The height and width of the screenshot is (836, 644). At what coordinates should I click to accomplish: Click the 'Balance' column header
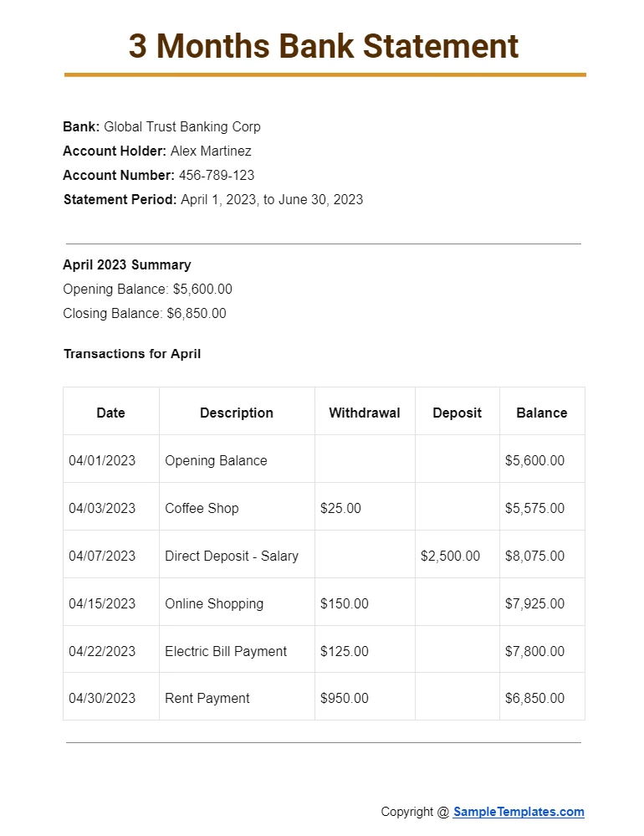pos(542,413)
